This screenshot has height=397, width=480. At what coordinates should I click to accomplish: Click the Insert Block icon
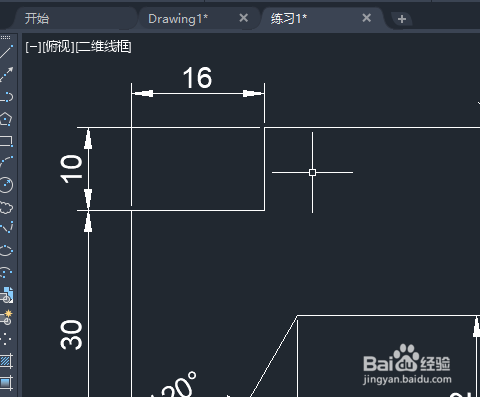[x=7, y=295]
